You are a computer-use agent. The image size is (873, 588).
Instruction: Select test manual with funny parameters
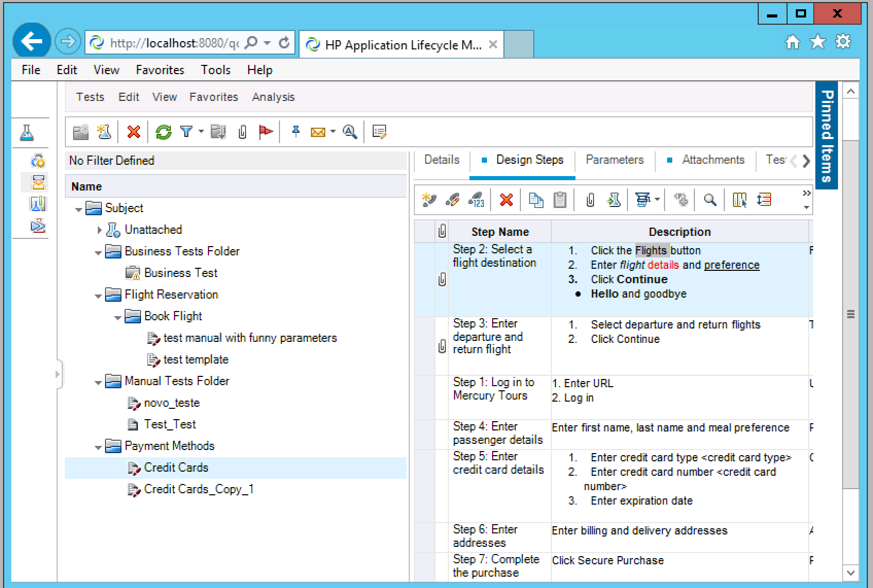click(250, 338)
